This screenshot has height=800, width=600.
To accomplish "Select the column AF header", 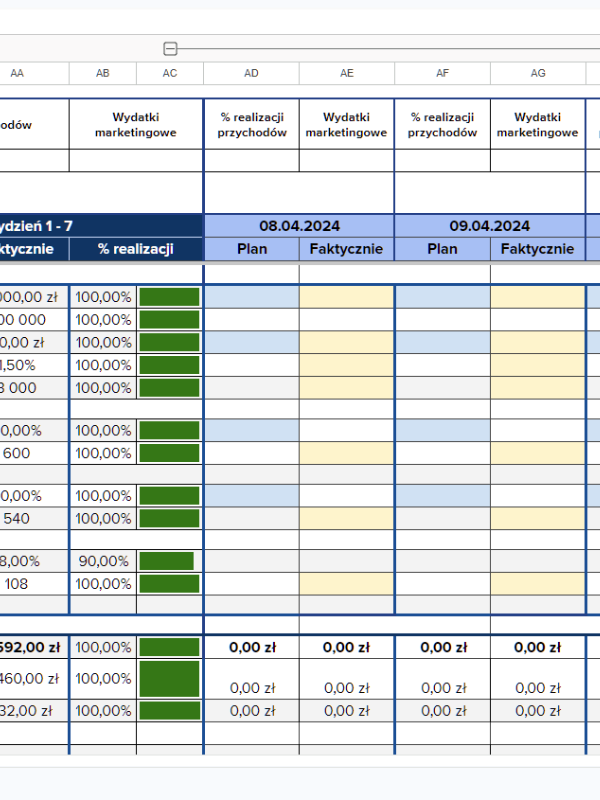I will tap(442, 73).
